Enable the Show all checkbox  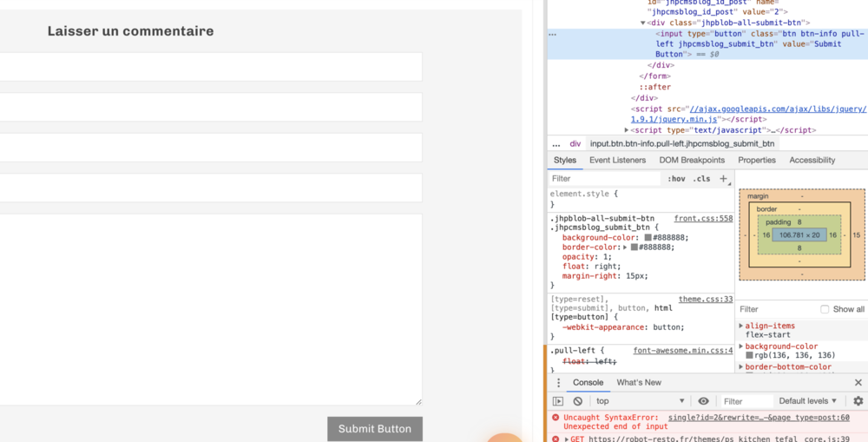(x=825, y=309)
